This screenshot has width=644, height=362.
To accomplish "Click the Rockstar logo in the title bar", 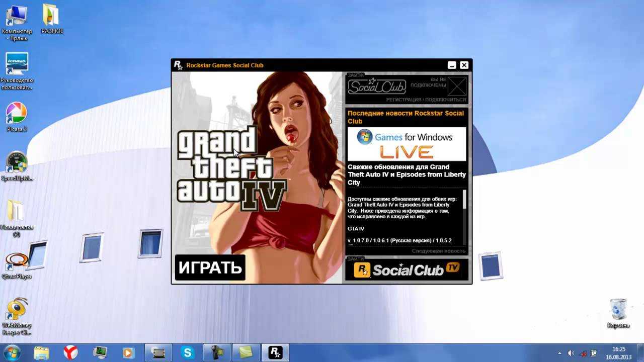I will (178, 65).
